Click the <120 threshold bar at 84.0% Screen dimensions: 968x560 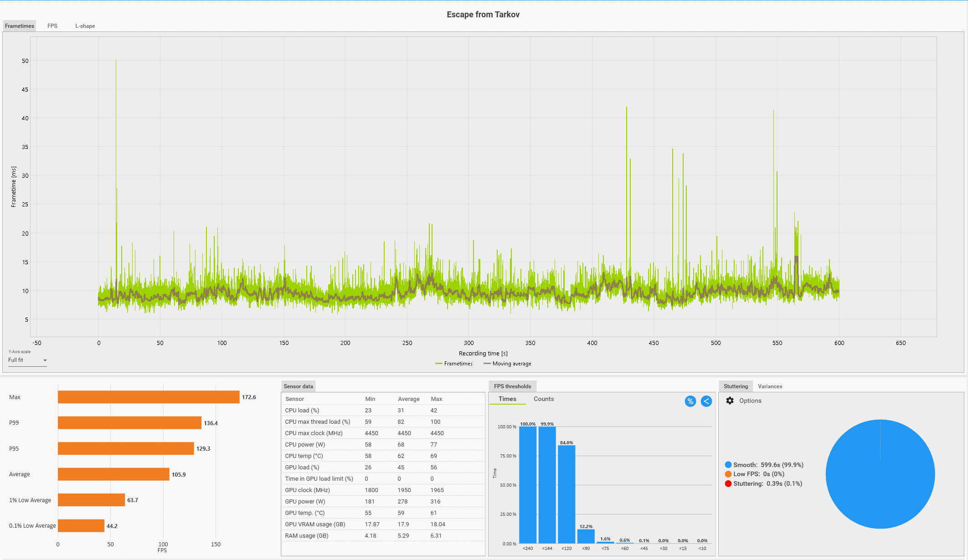click(x=566, y=494)
